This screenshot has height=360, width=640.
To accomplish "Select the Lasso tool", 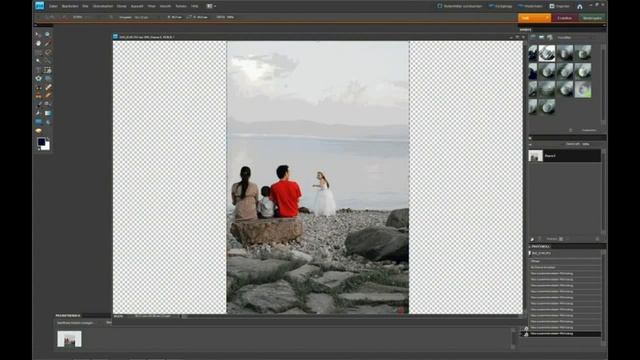I will click(47, 52).
